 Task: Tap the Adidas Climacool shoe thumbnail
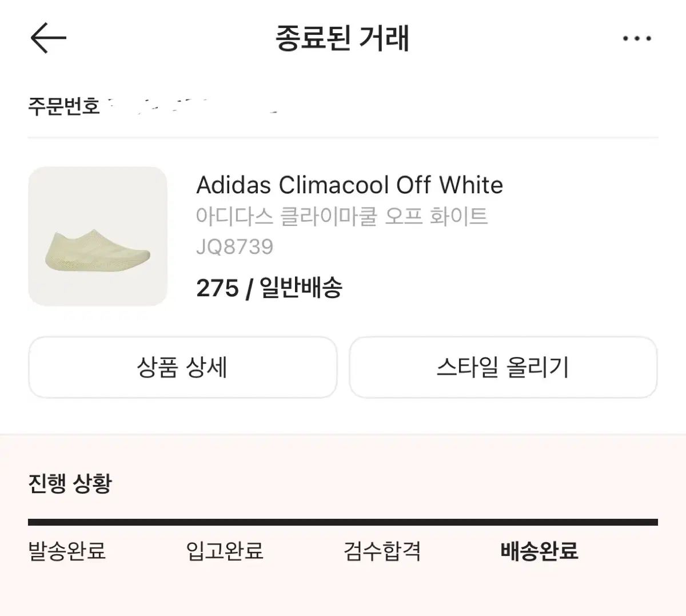click(x=98, y=236)
